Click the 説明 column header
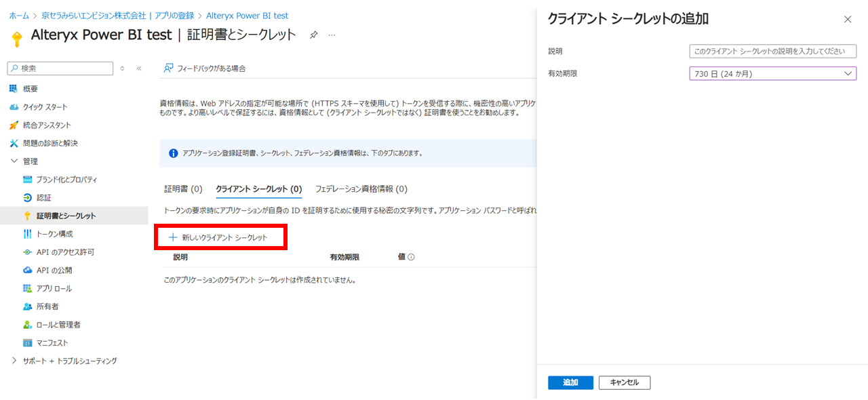The width and height of the screenshot is (868, 400). (180, 258)
